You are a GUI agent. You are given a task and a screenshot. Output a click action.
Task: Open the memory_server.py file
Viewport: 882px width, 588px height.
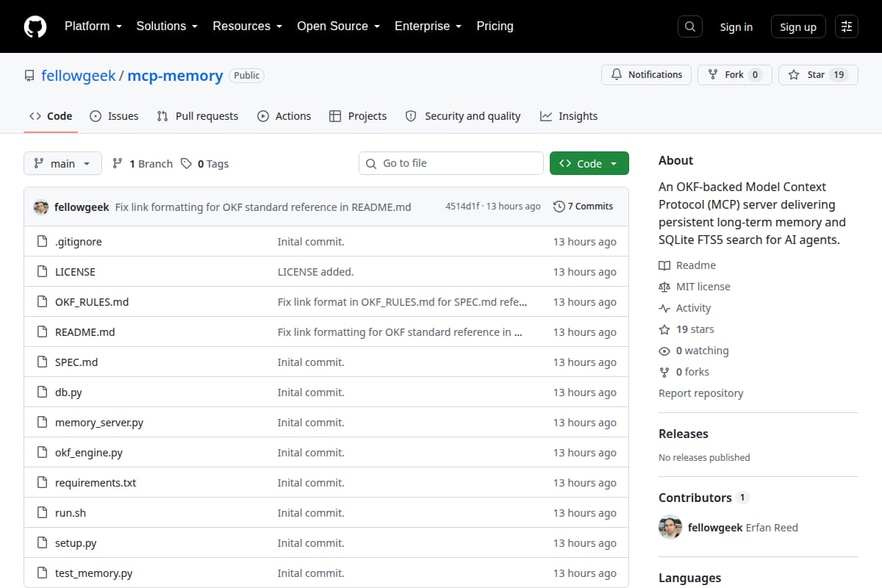tap(99, 423)
